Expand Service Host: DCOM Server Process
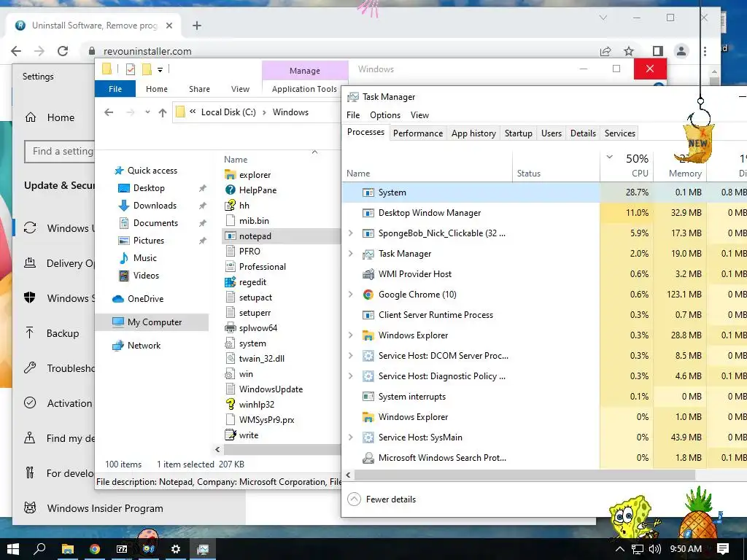Viewport: 747px width, 560px height. tap(351, 356)
